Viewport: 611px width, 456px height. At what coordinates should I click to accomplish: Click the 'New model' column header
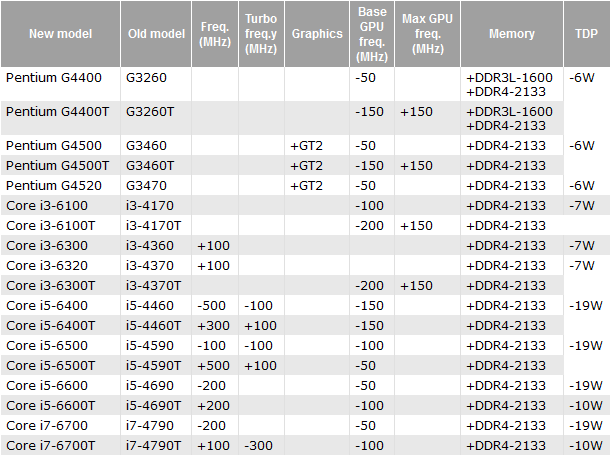[x=60, y=34]
